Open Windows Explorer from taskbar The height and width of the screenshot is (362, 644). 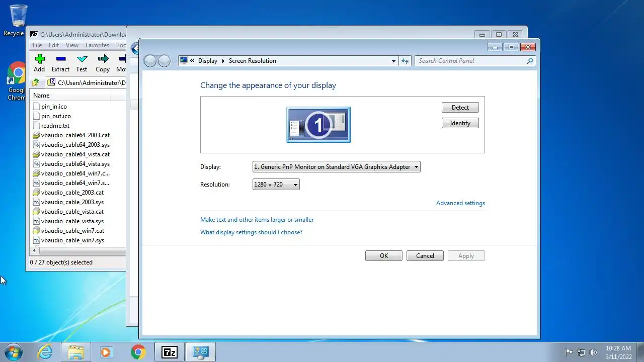76,352
